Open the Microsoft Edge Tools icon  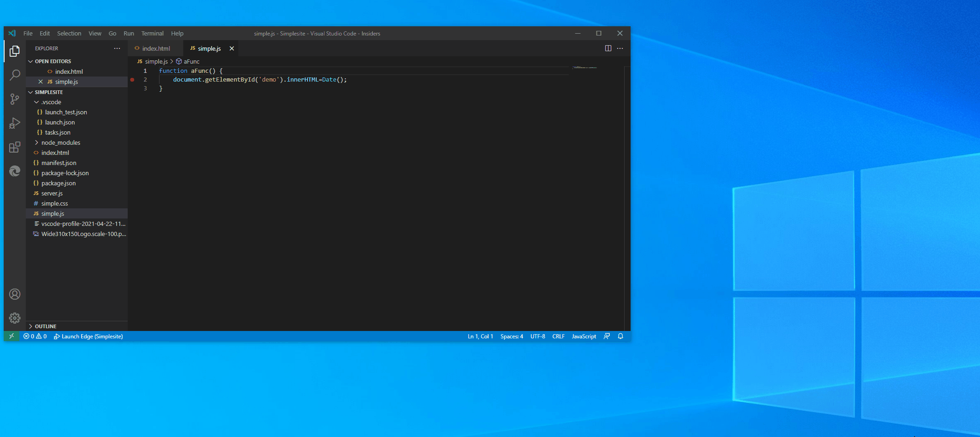(15, 171)
